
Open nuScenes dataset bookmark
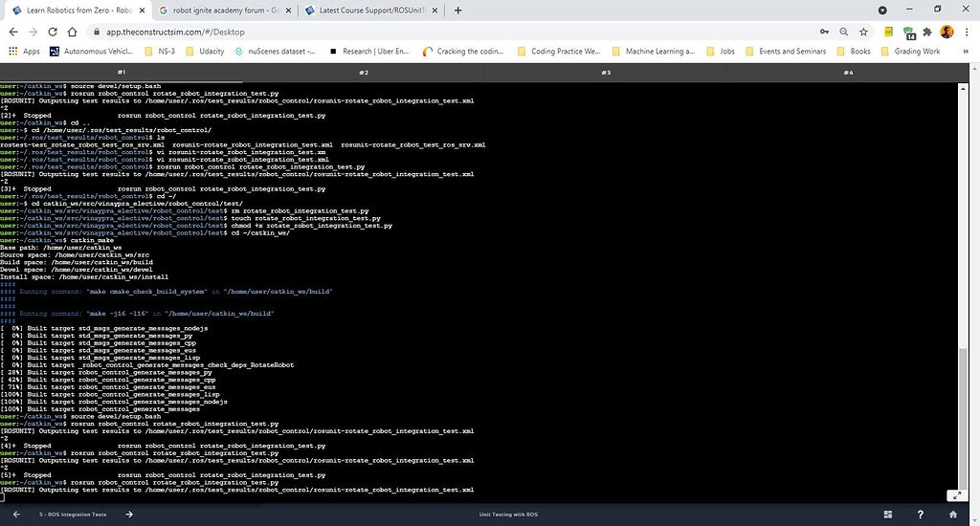click(x=275, y=52)
